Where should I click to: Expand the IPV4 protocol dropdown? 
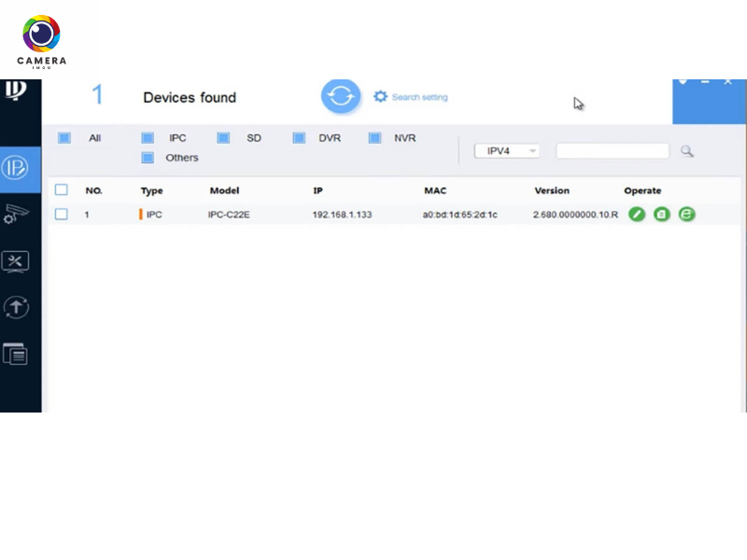tap(507, 151)
